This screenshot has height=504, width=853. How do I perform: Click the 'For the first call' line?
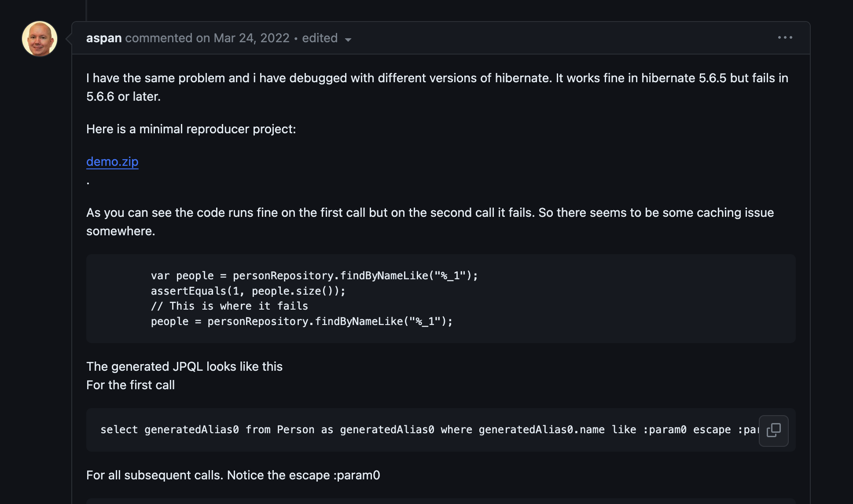pyautogui.click(x=130, y=385)
